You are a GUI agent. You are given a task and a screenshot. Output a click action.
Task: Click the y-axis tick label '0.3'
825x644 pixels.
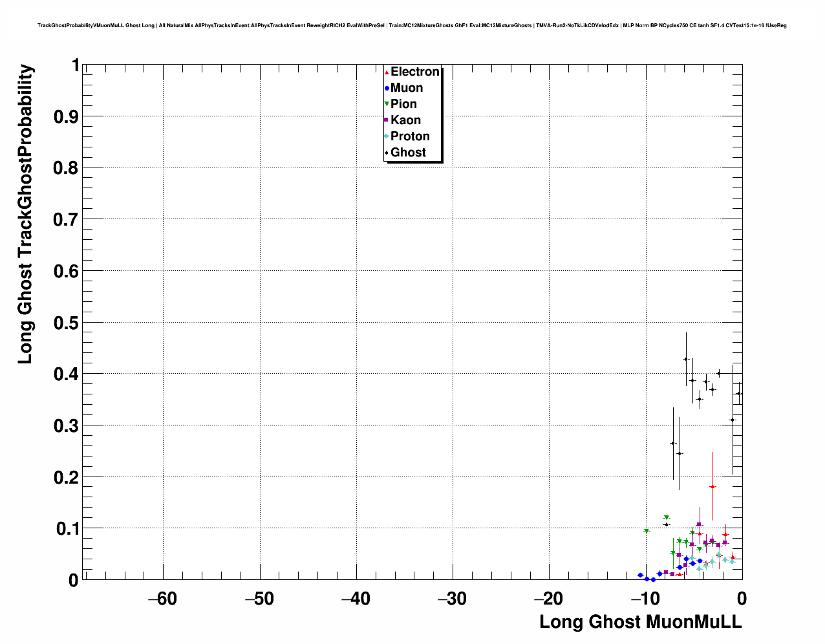[x=67, y=426]
